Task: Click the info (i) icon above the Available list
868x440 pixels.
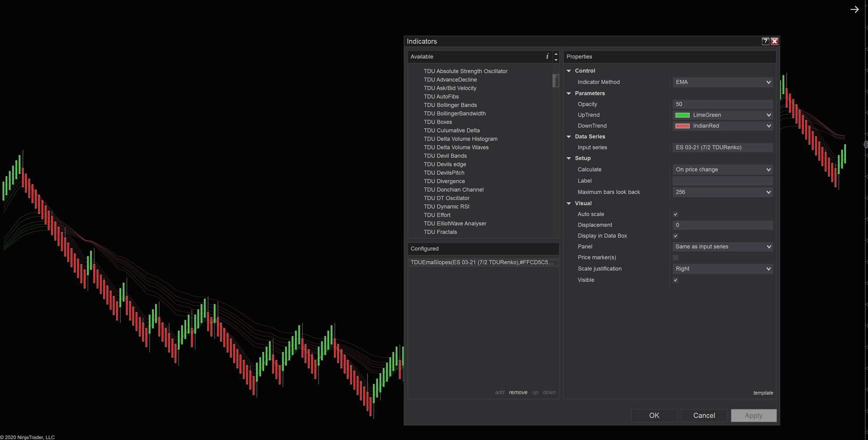Action: click(x=547, y=56)
